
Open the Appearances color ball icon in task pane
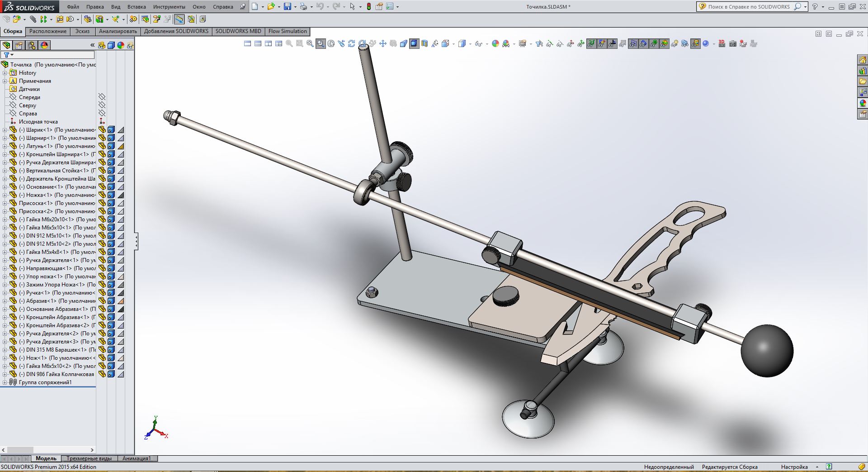coord(863,103)
